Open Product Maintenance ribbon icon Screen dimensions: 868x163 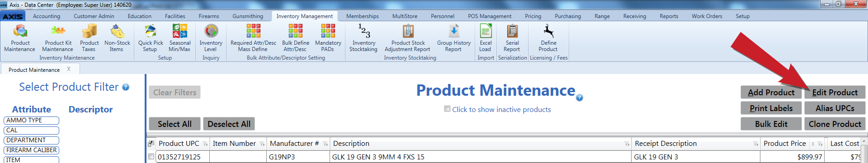pyautogui.click(x=20, y=38)
